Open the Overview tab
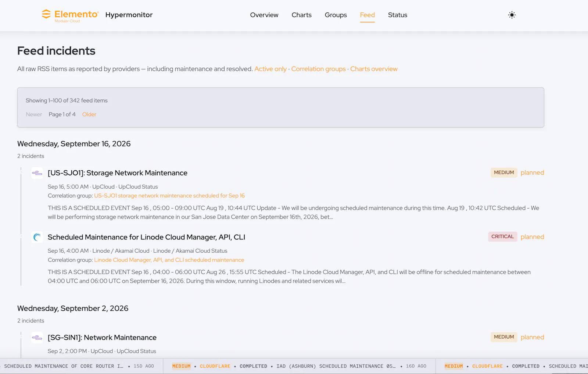 (x=264, y=15)
